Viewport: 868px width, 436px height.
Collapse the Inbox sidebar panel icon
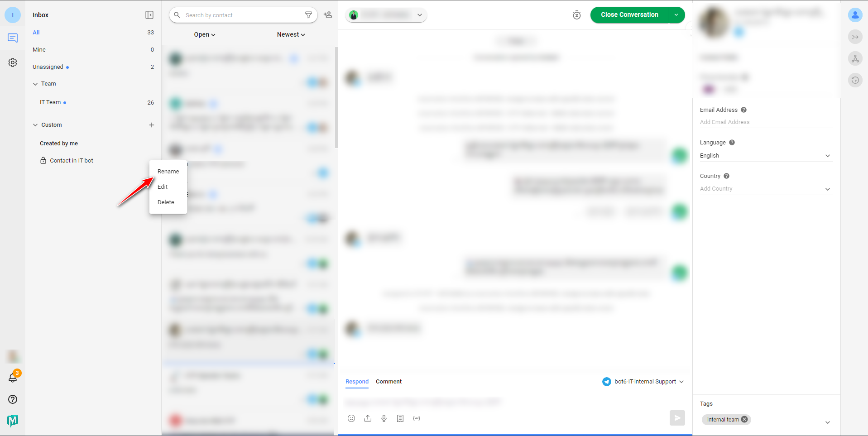[x=149, y=15]
